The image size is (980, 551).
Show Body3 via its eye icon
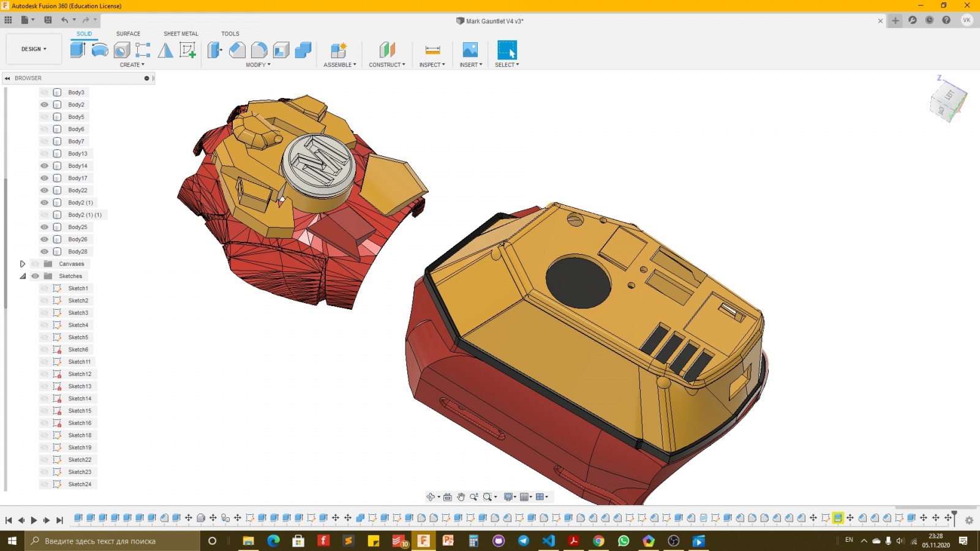click(45, 92)
